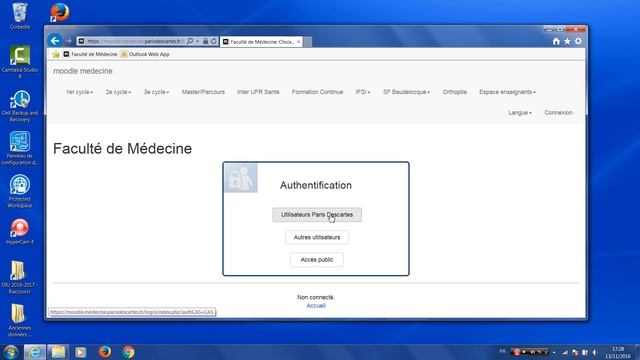Image resolution: width=640 pixels, height=360 pixels.
Task: Open Camtasia Studio 8 desktop icon
Action: (x=20, y=61)
